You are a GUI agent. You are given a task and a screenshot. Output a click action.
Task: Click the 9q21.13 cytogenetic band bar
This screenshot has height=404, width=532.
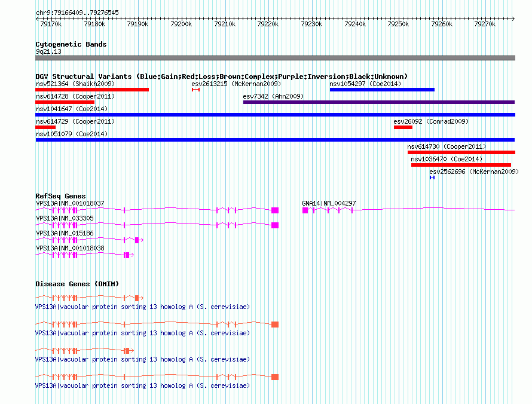coord(275,58)
